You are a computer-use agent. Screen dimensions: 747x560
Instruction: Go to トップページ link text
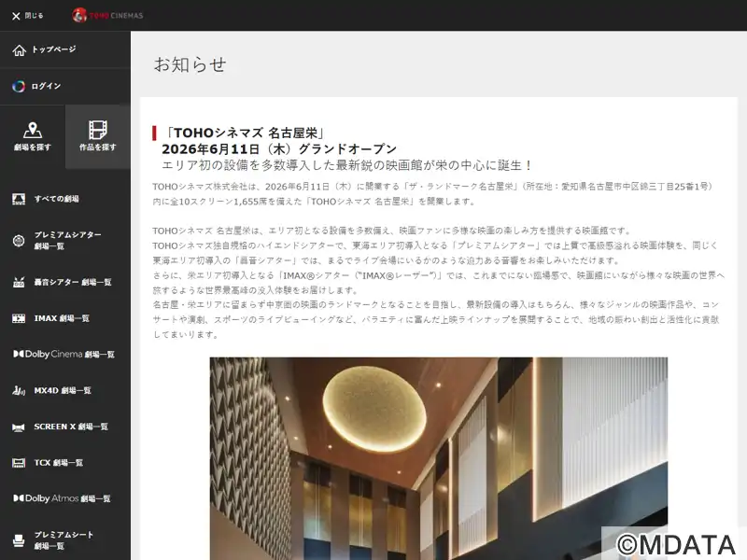53,49
